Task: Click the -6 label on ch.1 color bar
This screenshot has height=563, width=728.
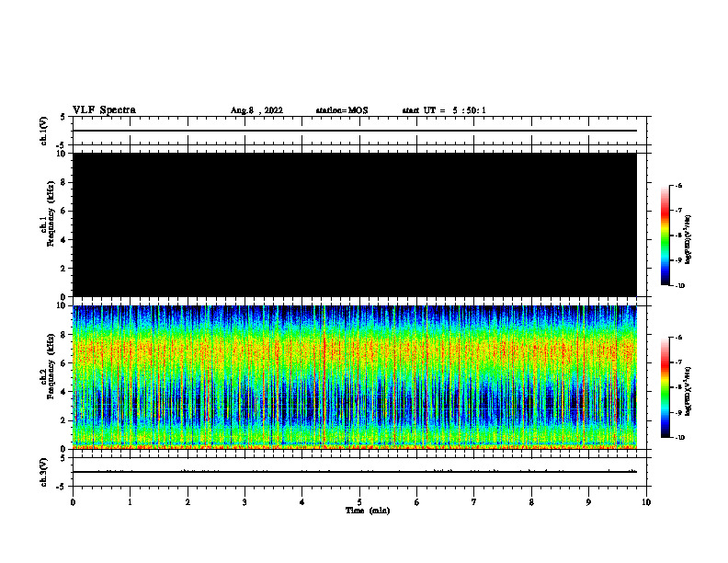Action: (x=678, y=186)
